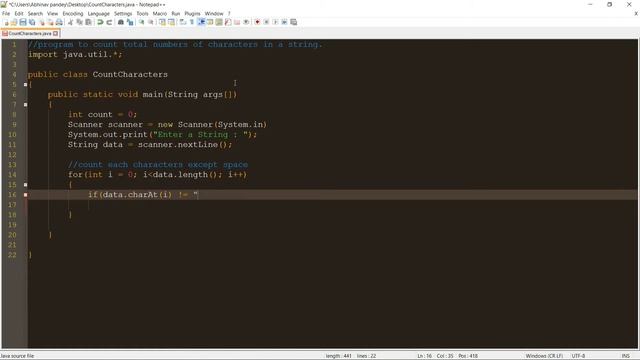
Task: Save the file using the Save icon
Action: coord(23,22)
